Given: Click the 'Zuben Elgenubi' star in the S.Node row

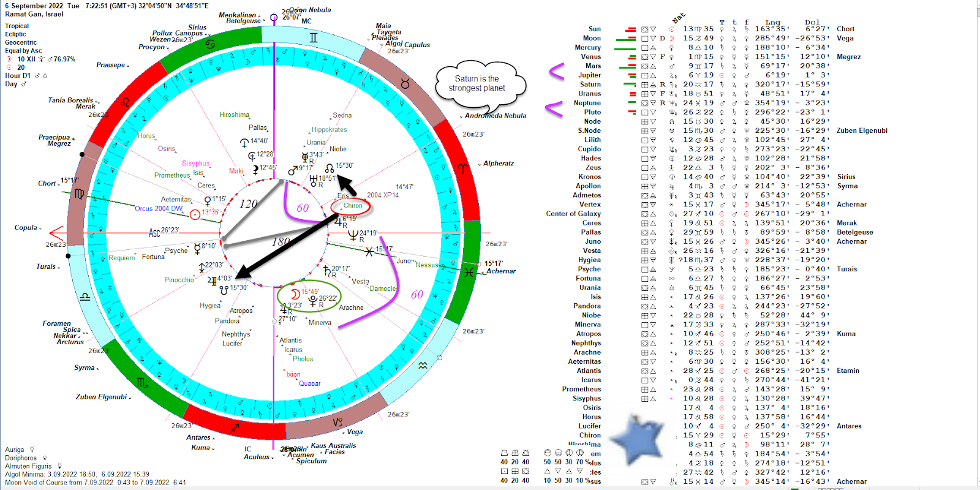Looking at the screenshot, I should pyautogui.click(x=862, y=130).
